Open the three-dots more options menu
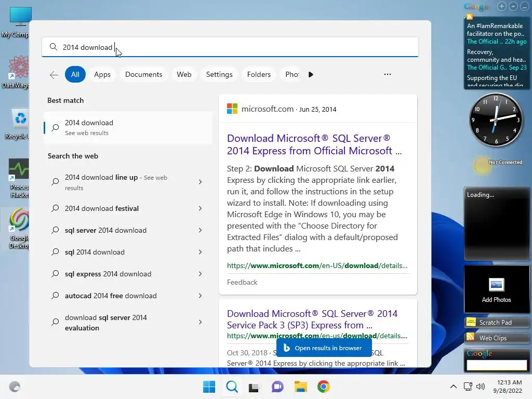 388,74
